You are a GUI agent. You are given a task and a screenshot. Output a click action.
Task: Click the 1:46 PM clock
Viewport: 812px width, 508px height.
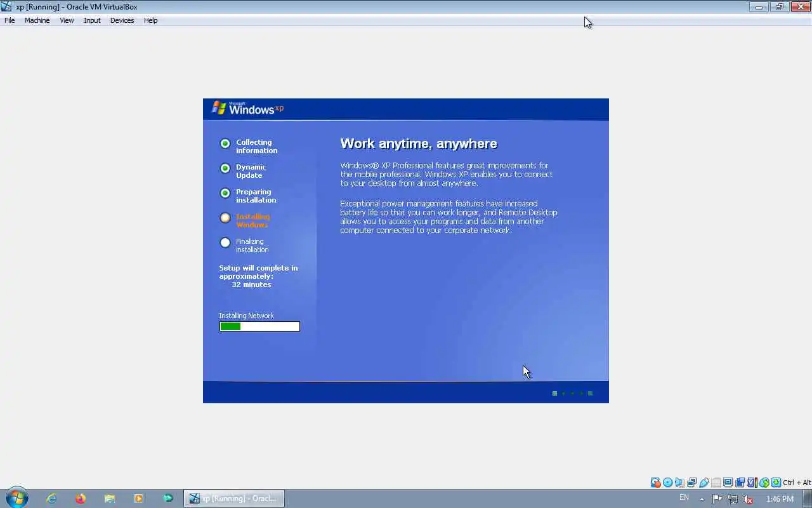780,499
